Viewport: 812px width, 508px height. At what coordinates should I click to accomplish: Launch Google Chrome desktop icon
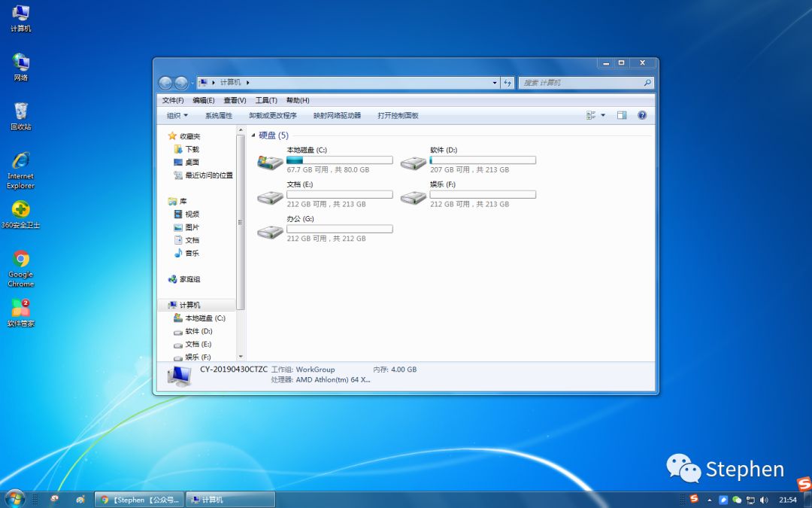(21, 269)
